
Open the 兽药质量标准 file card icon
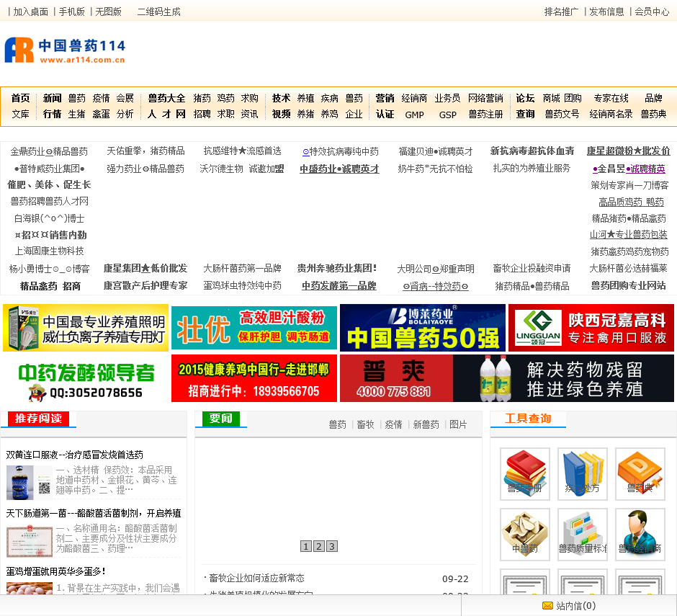[x=583, y=535]
